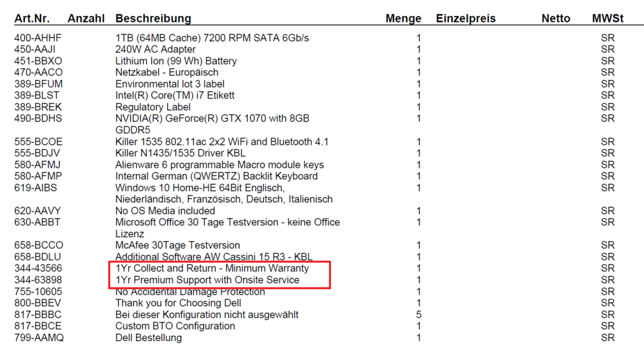Select article number 400-AHHF

[x=38, y=38]
